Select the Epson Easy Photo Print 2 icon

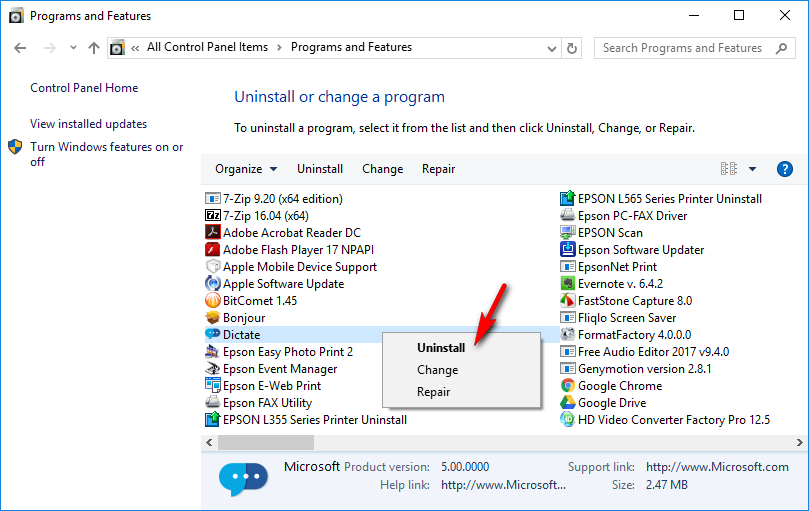[x=213, y=352]
